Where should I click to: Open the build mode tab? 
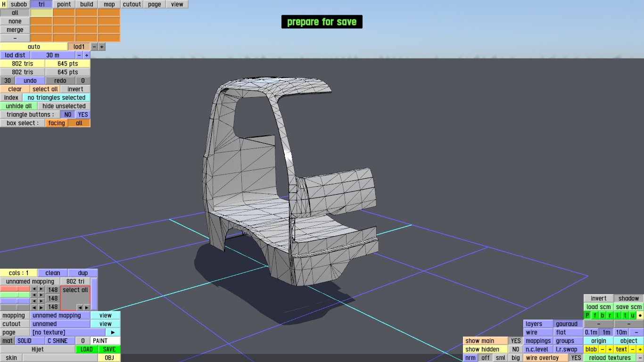tap(87, 4)
